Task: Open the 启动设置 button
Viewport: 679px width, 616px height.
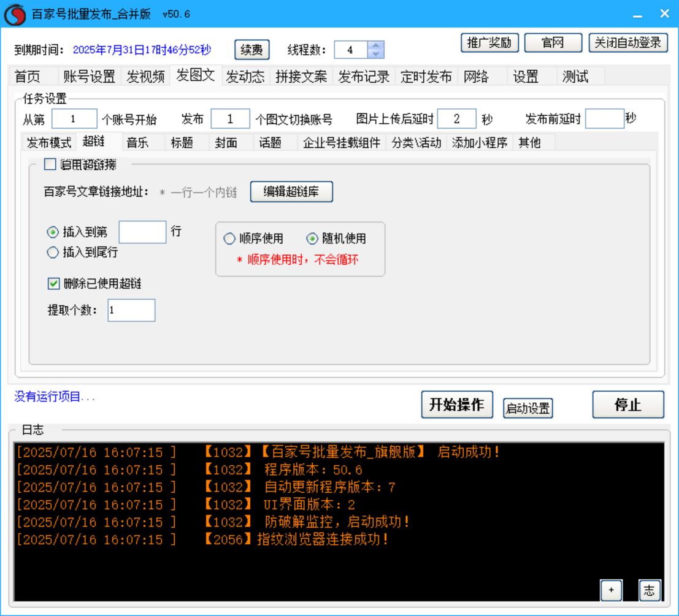Action: pyautogui.click(x=528, y=408)
